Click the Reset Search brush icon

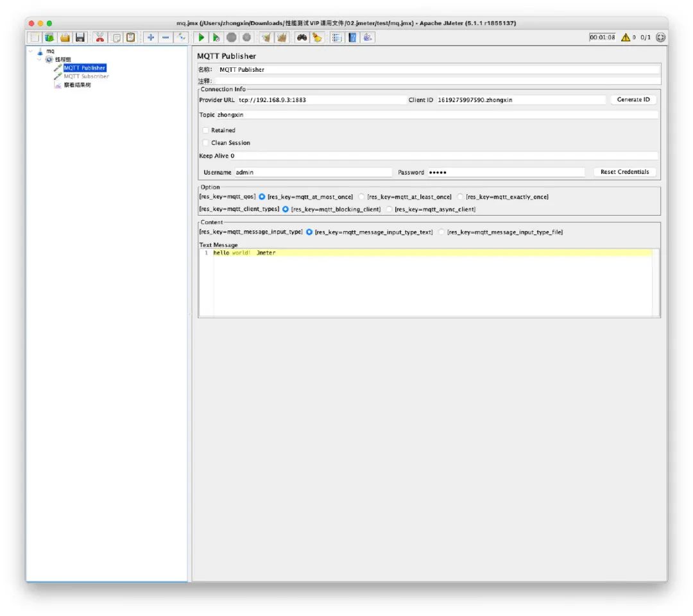tap(317, 38)
